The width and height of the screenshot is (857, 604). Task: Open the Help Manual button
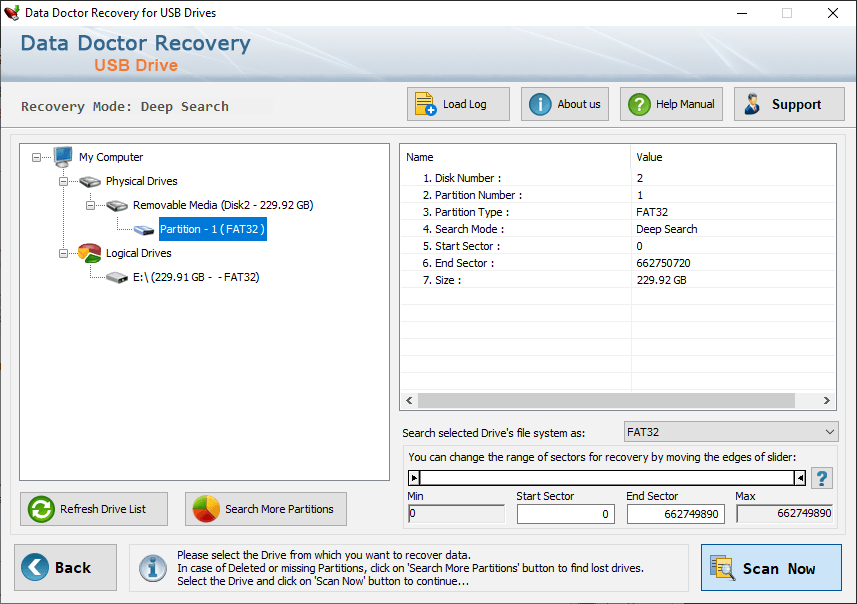[671, 104]
